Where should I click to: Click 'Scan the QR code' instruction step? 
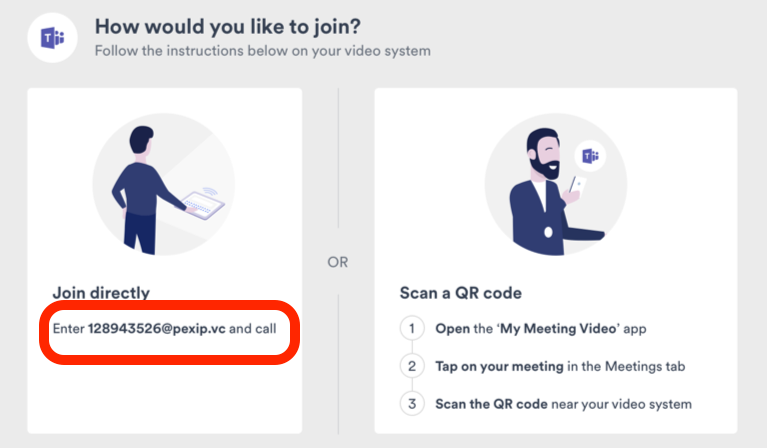point(563,404)
